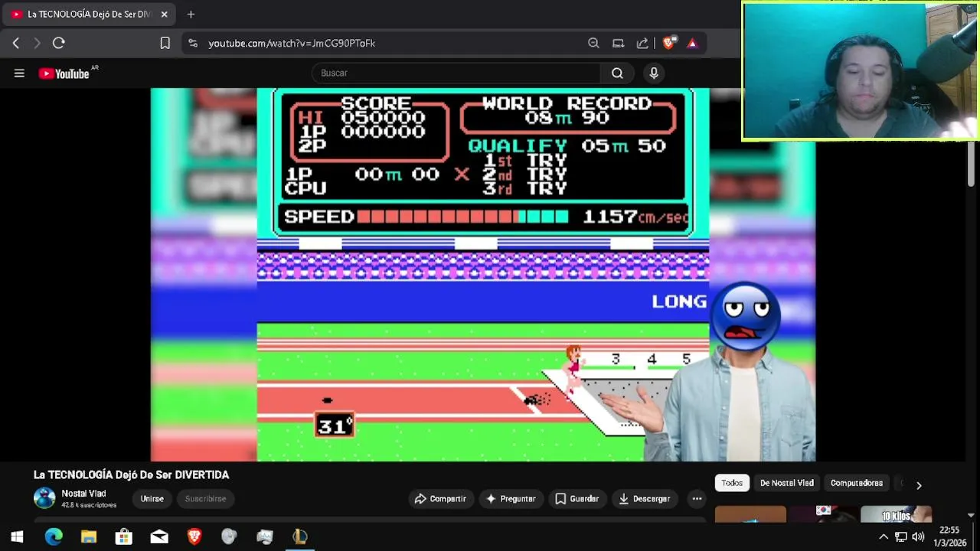Save video to playlist with Guardar
This screenshot has height=551, width=980.
click(x=577, y=498)
